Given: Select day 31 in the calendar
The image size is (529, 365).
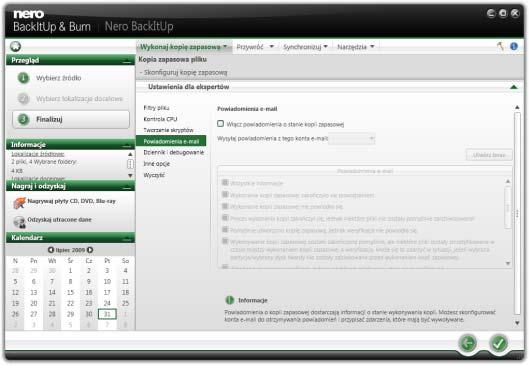Looking at the screenshot, I should point(107,314).
